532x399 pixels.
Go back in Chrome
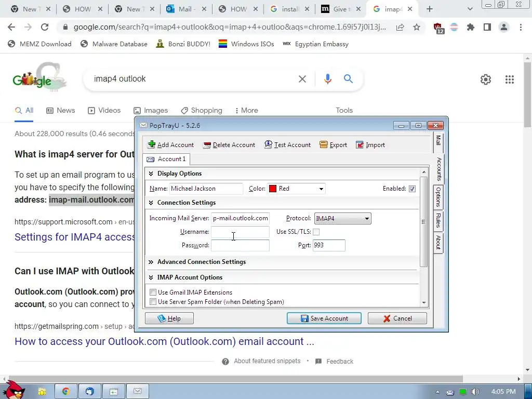point(11,27)
